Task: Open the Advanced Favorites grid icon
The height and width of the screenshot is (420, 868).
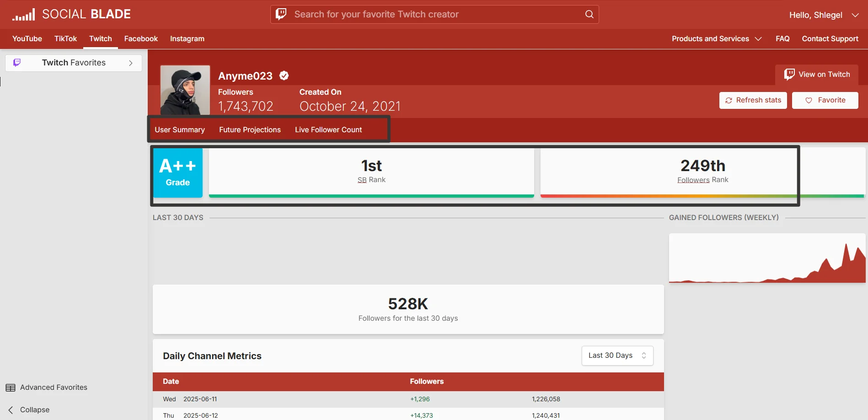Action: (x=11, y=387)
